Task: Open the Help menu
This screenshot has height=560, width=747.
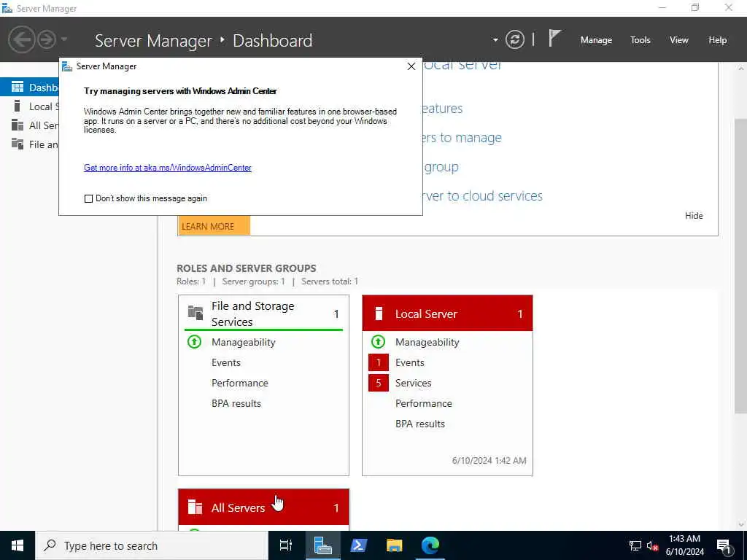Action: click(x=718, y=40)
